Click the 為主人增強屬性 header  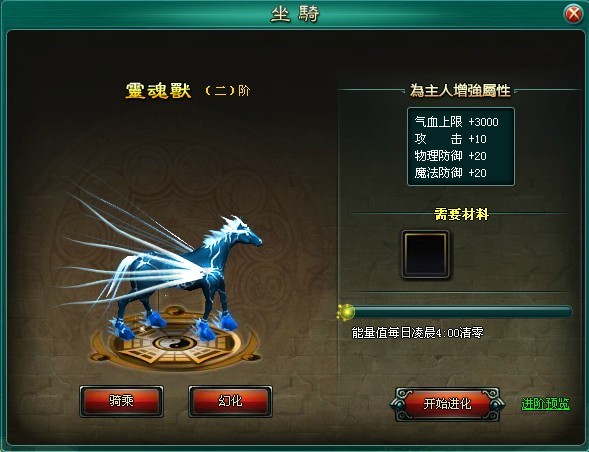click(460, 91)
